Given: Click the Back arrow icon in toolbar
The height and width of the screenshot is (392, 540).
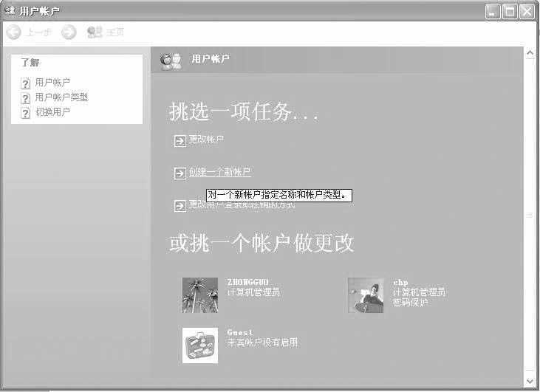Looking at the screenshot, I should click(x=13, y=32).
